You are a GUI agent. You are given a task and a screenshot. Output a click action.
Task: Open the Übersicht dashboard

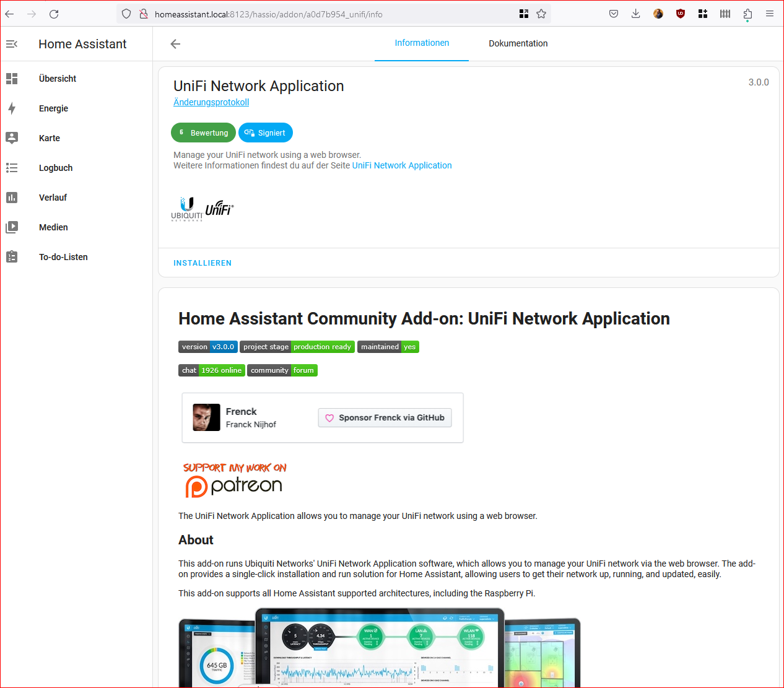76,79
